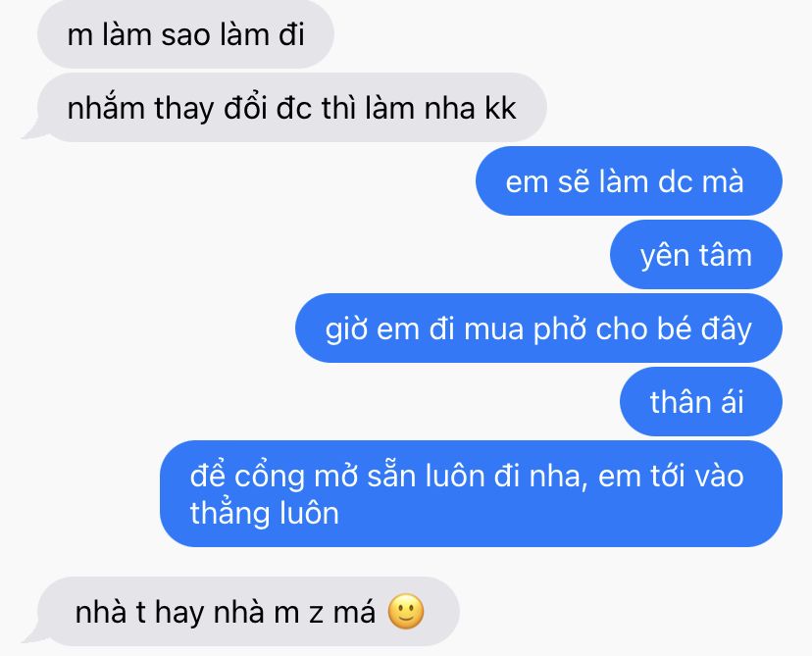
Task: Tap the 'thân ái' message bubble
Action: pyautogui.click(x=701, y=402)
